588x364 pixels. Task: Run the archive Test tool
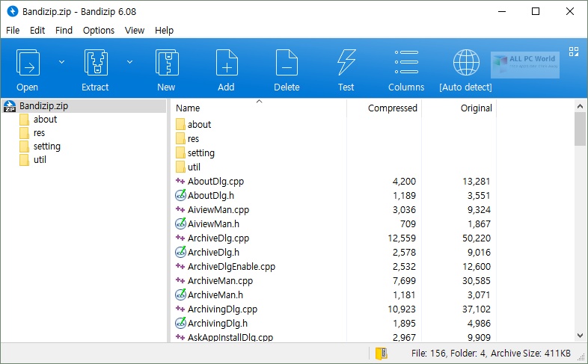click(x=346, y=64)
